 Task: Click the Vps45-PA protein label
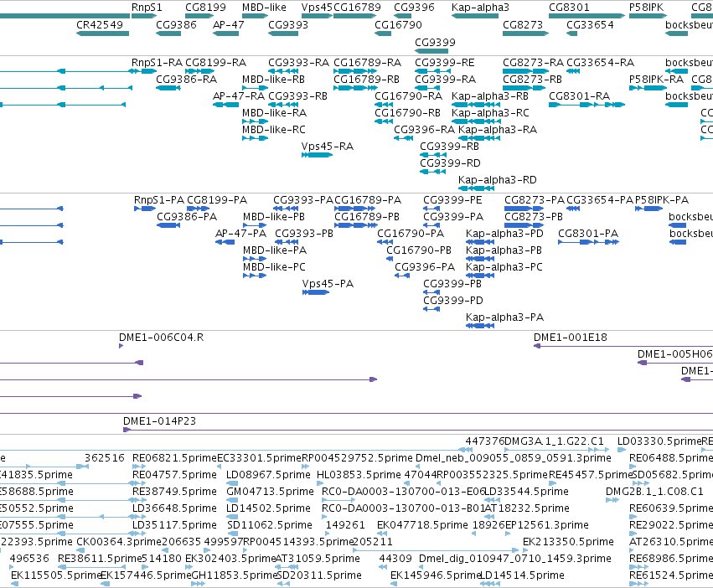(x=328, y=284)
